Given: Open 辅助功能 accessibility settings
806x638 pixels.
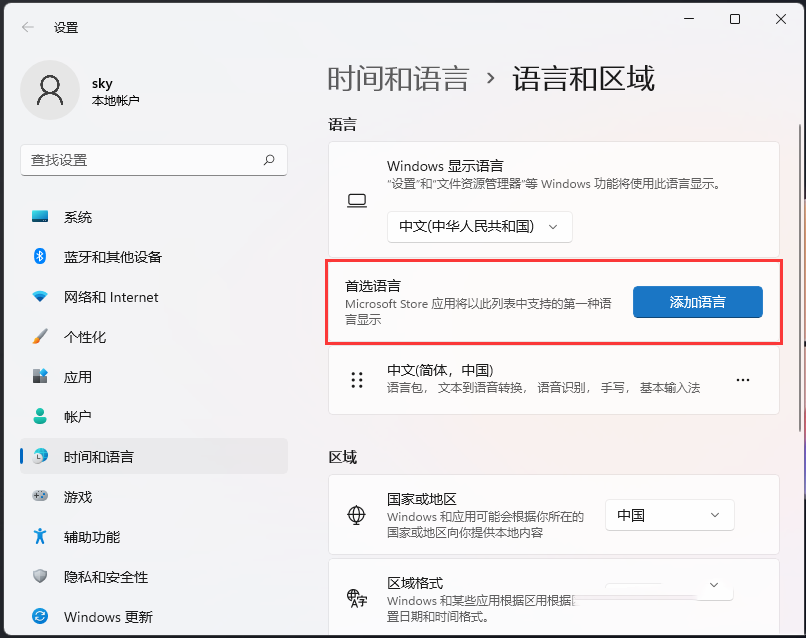Looking at the screenshot, I should (38, 536).
